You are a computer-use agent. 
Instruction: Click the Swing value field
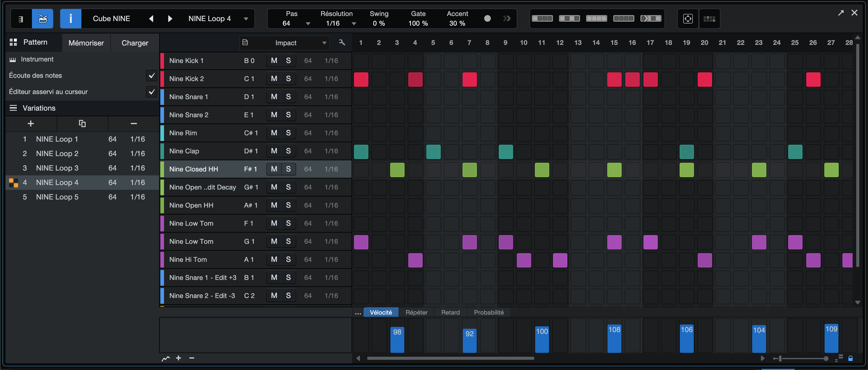[379, 24]
